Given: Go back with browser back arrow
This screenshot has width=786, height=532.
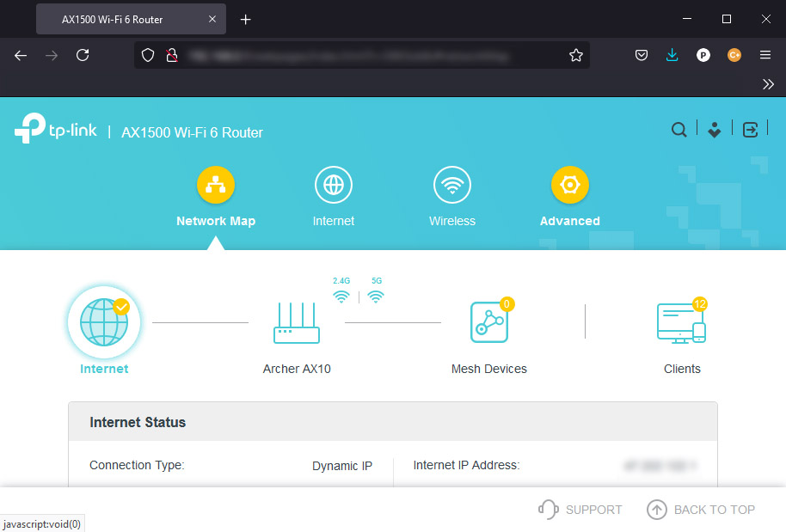Looking at the screenshot, I should pos(21,55).
